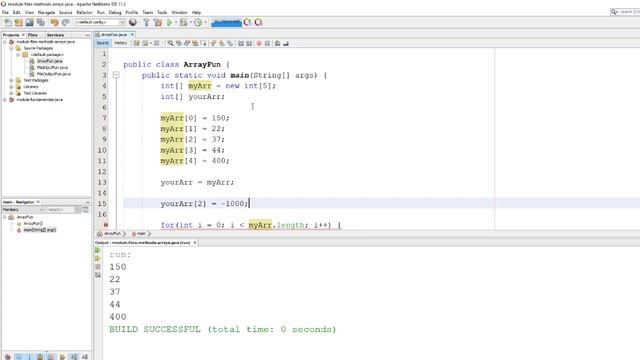This screenshot has height=360, width=640.
Task: Click the globe browser icon in toolbar
Action: pos(133,22)
